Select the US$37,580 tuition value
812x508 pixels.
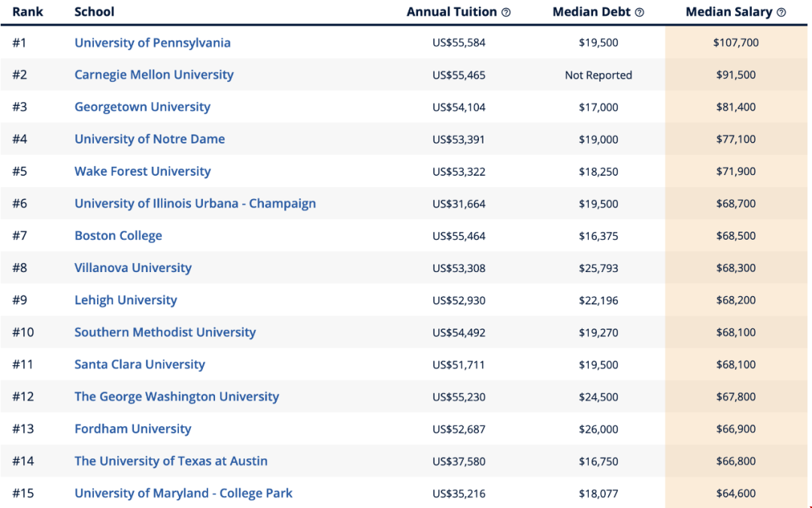point(459,461)
